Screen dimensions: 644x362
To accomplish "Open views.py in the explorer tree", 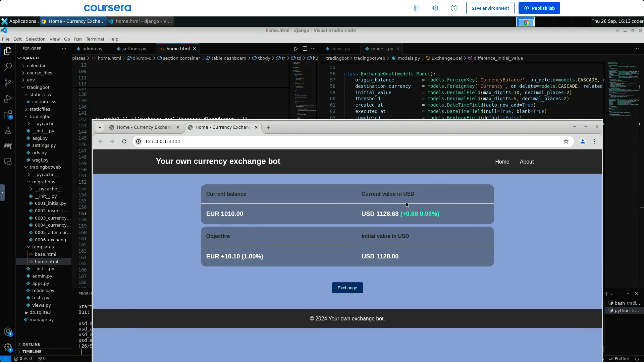I will [41, 305].
